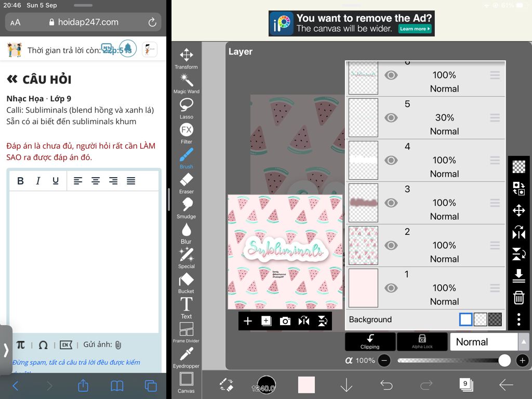Image resolution: width=532 pixels, height=399 pixels.
Task: Open the Normal blend mode dropdown
Action: point(484,342)
